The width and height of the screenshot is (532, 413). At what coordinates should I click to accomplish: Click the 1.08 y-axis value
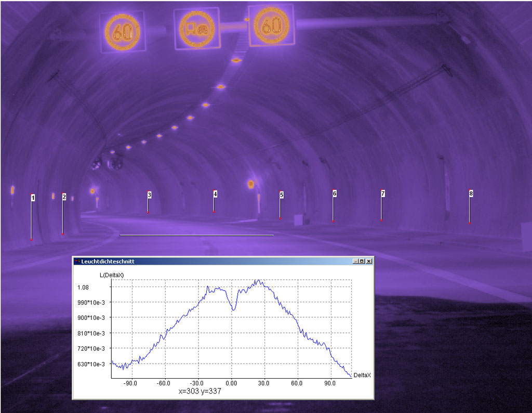[x=83, y=287]
